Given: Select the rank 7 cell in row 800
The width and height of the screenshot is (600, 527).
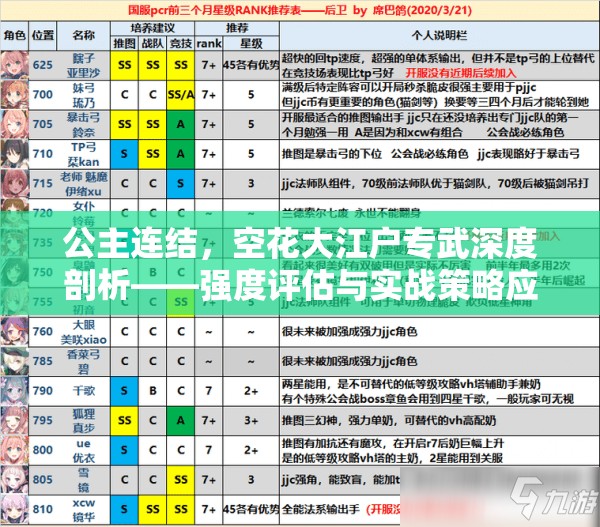Looking at the screenshot, I should click(x=209, y=450).
